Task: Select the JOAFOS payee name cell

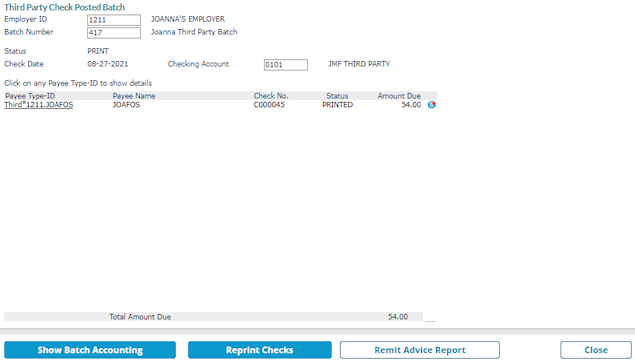Action: coord(126,105)
